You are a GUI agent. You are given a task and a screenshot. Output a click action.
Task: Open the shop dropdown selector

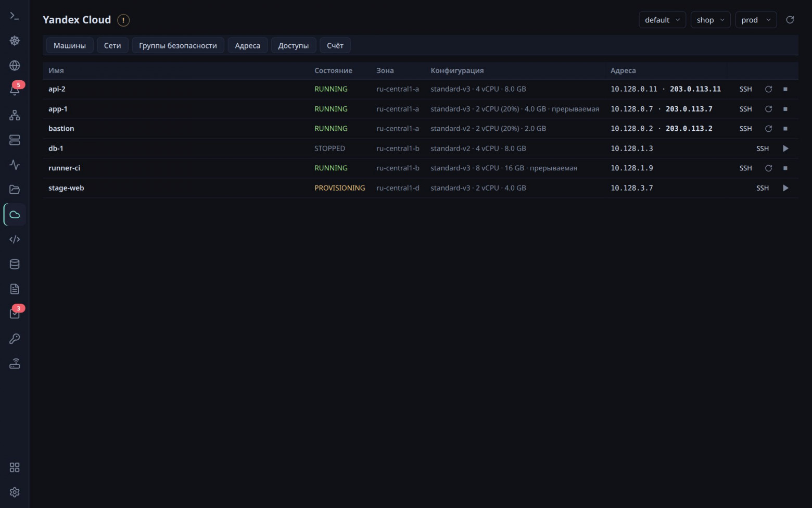click(710, 20)
